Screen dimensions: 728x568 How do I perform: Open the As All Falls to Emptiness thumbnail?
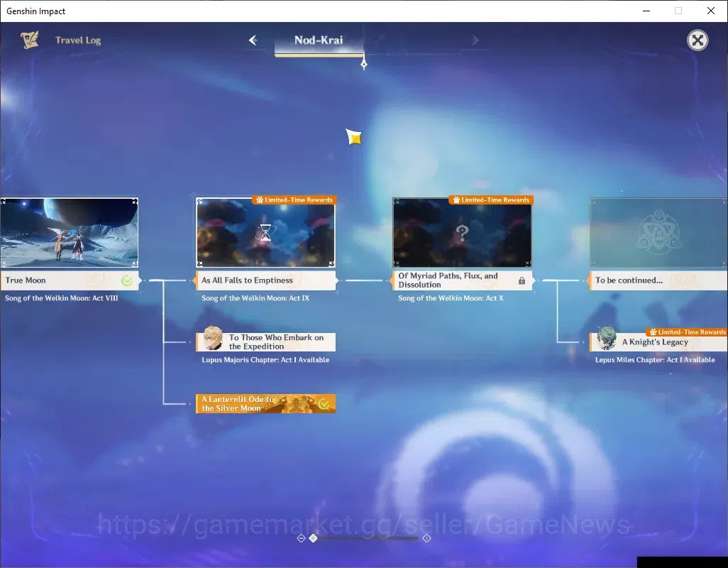click(265, 232)
